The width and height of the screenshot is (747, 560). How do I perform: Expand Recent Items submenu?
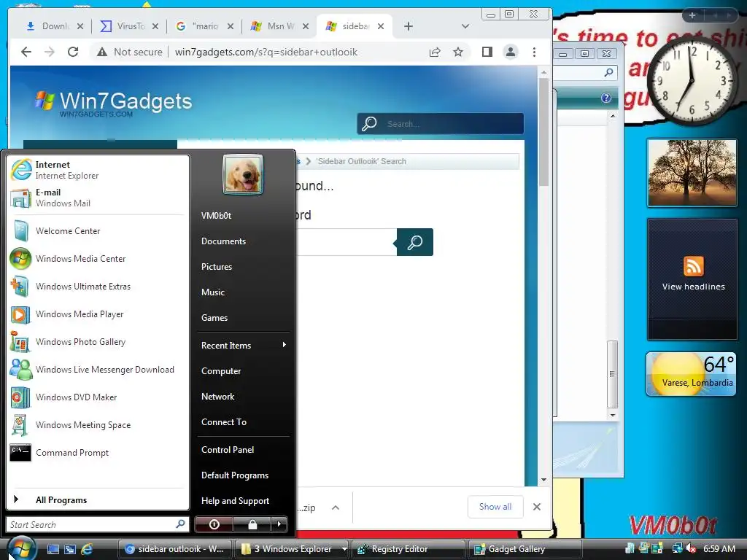pos(243,345)
